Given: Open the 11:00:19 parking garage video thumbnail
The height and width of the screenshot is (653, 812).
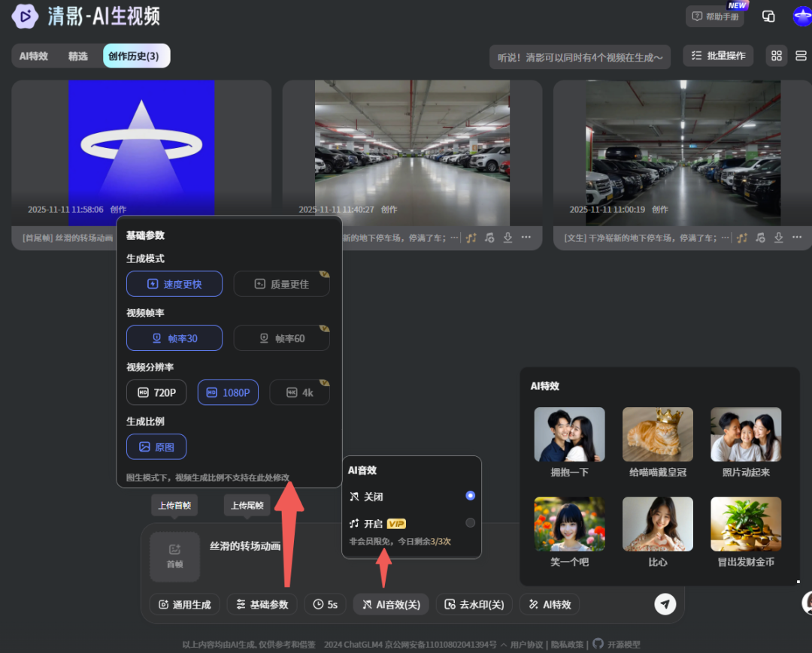Looking at the screenshot, I should click(683, 153).
